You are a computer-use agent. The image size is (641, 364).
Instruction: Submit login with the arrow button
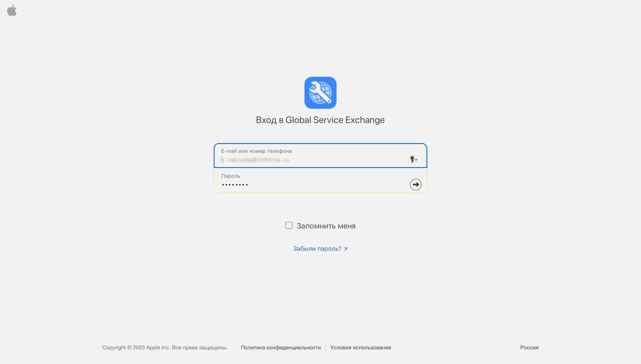point(415,184)
